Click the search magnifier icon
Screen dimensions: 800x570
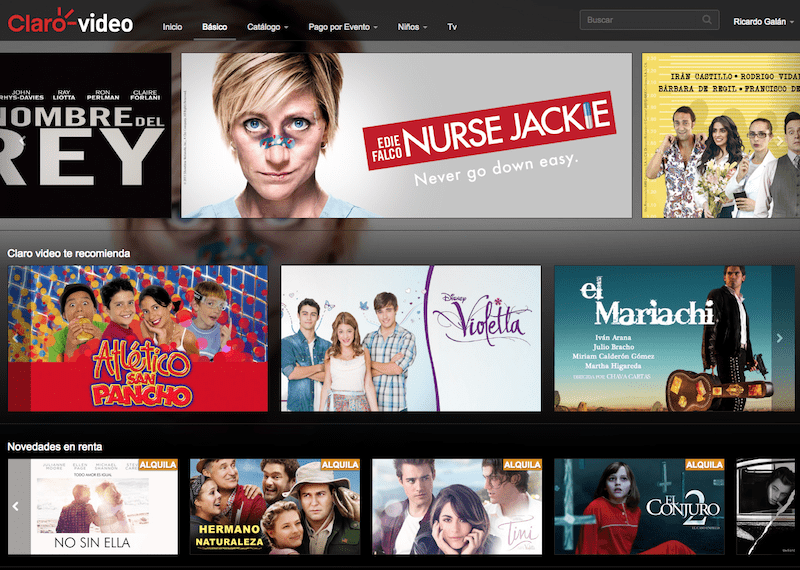[x=707, y=20]
